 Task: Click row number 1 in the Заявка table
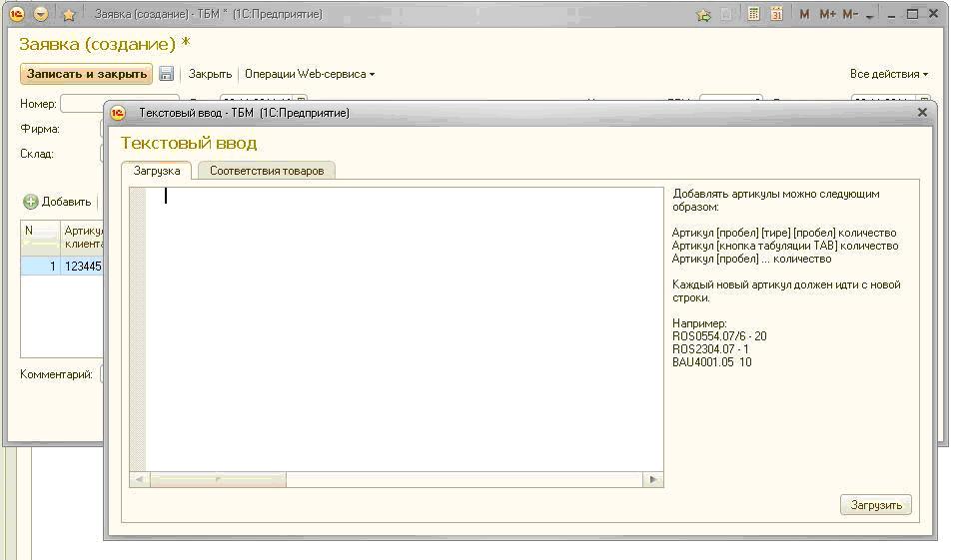[41, 267]
